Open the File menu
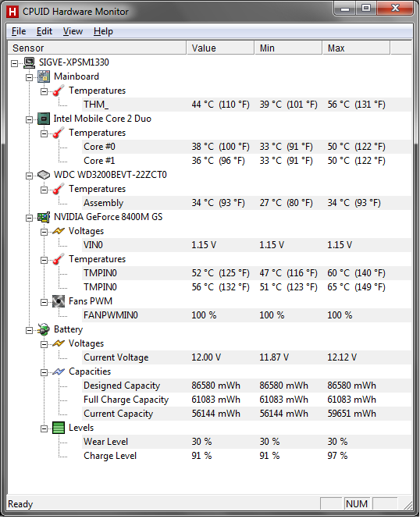This screenshot has width=420, height=519. [19, 31]
